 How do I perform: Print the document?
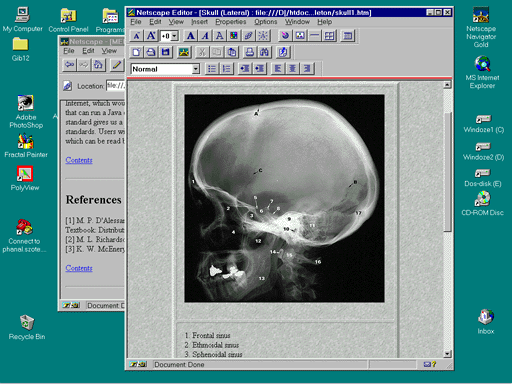point(250,52)
